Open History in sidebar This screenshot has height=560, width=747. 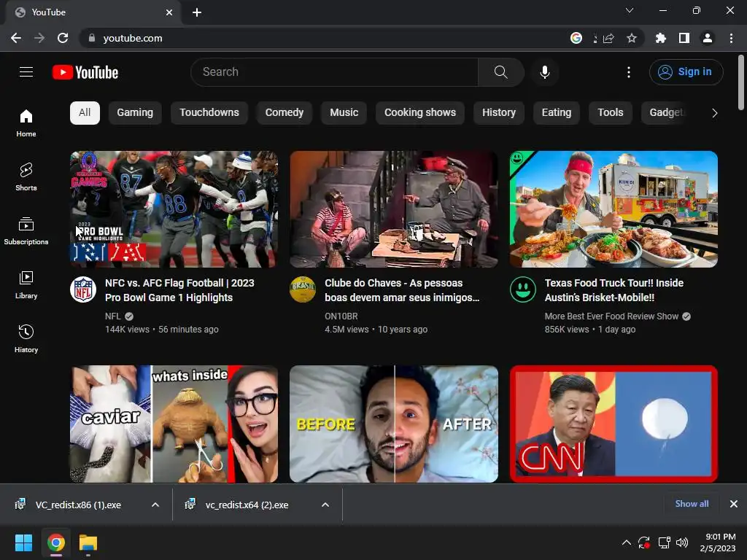(x=26, y=338)
